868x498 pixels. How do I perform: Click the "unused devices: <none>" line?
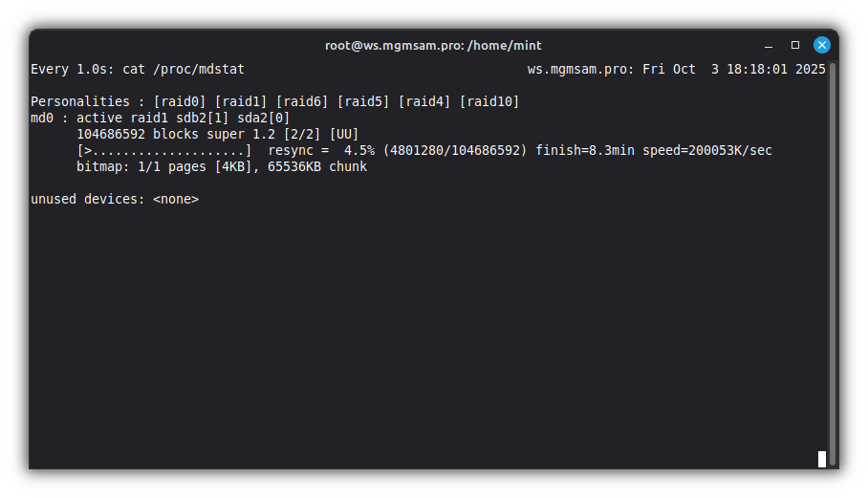pos(115,199)
